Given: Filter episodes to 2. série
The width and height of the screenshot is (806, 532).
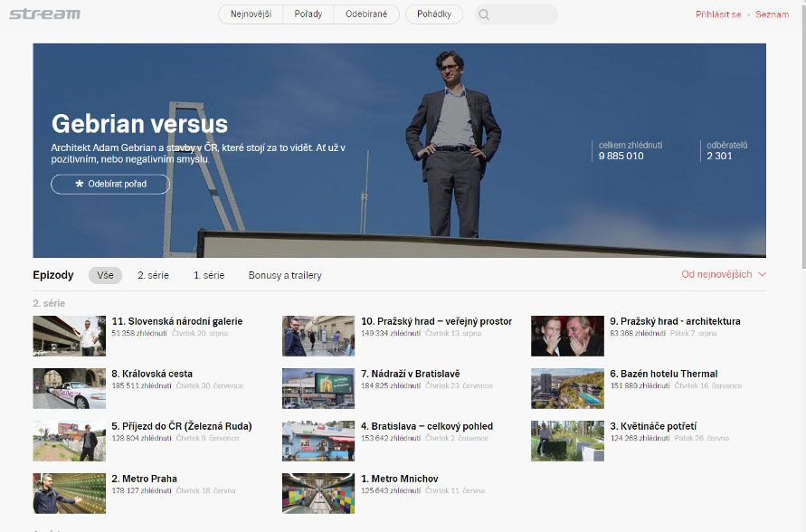Looking at the screenshot, I should [153, 275].
